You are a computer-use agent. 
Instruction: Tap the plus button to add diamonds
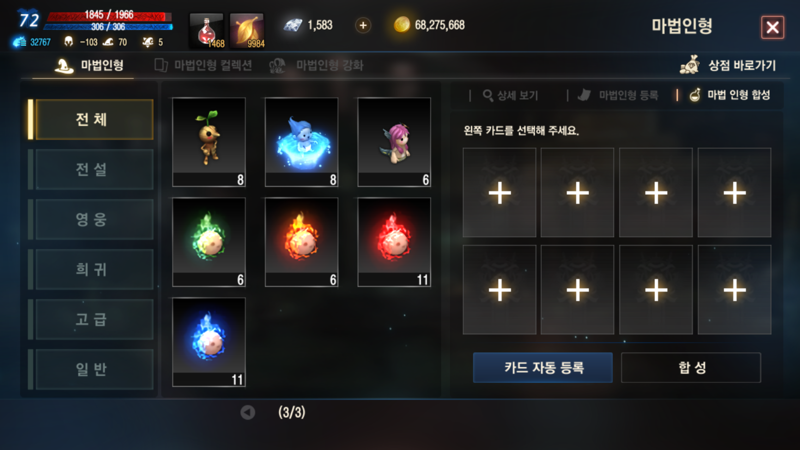coord(363,25)
